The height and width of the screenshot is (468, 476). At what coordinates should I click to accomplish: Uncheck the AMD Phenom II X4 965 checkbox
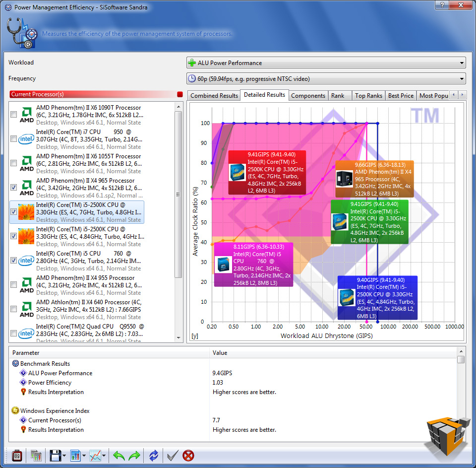click(x=14, y=188)
